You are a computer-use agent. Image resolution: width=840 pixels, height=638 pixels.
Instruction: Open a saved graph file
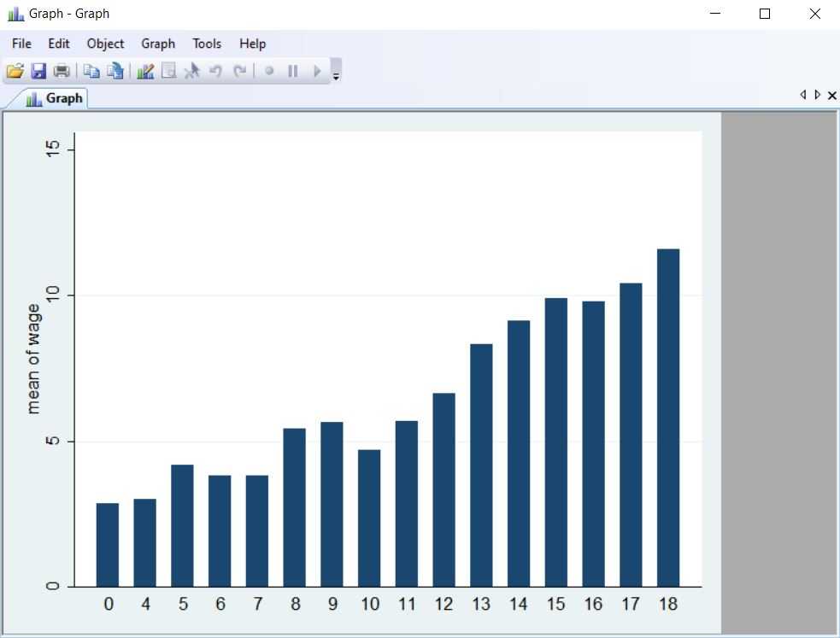pyautogui.click(x=15, y=71)
